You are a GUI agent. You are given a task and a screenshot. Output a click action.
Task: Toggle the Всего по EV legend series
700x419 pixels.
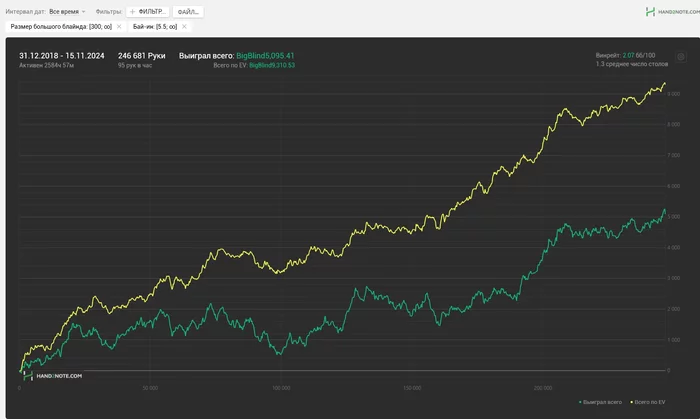pyautogui.click(x=648, y=402)
